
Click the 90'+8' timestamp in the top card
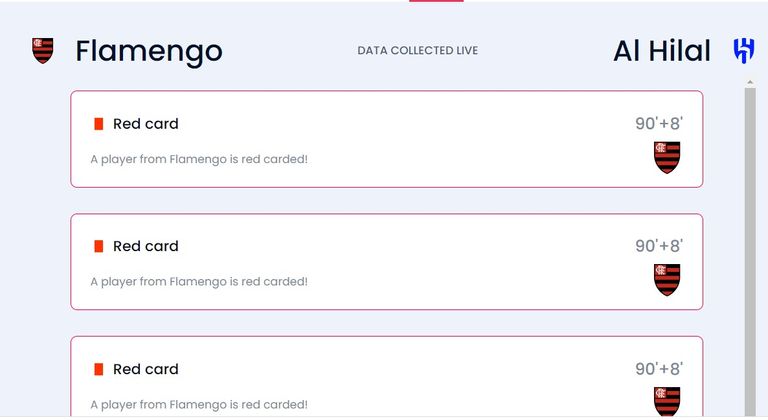[659, 124]
